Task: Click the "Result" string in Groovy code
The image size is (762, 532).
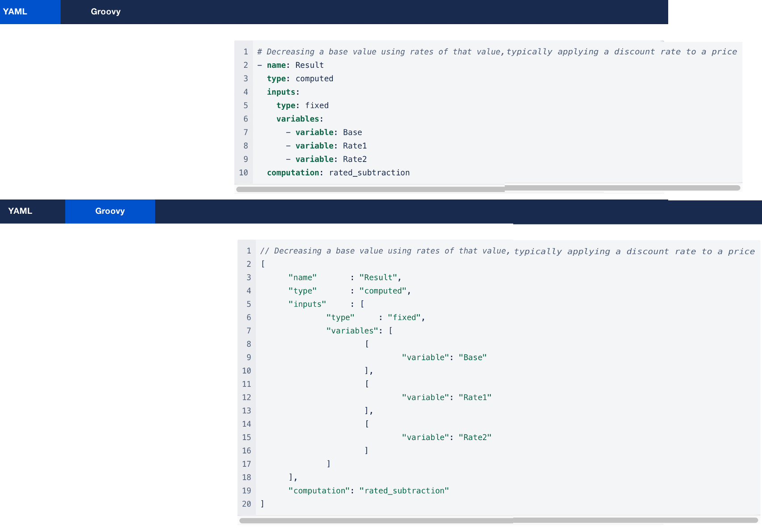Action: point(378,278)
